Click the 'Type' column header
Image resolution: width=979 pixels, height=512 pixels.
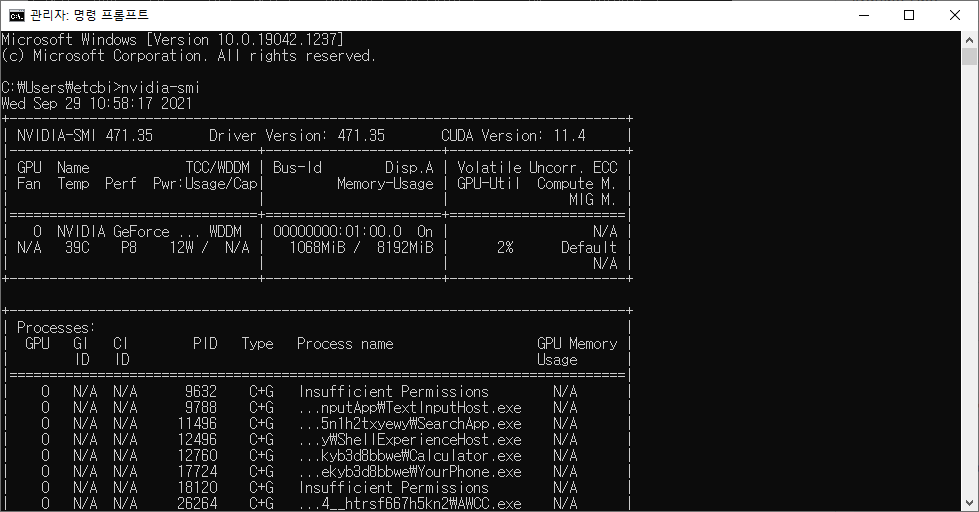(257, 344)
